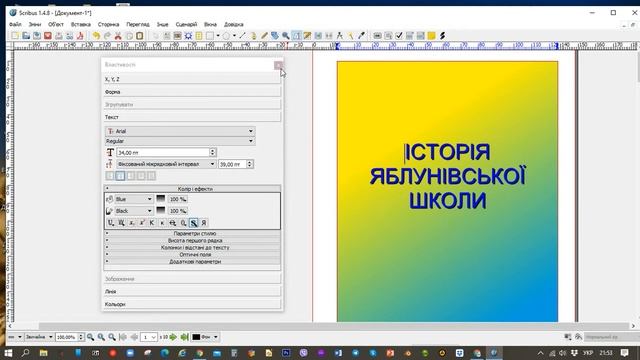Jump to the last page green arrow
This screenshot has width=640, height=360.
[184, 337]
